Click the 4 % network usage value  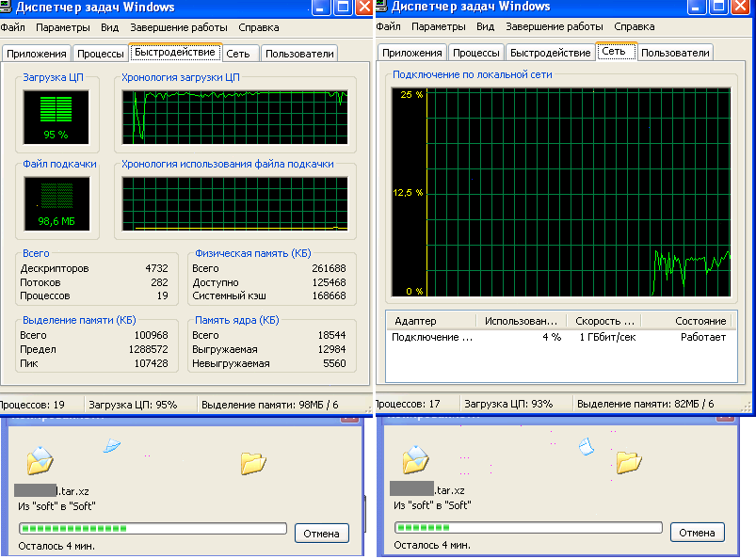tap(552, 337)
